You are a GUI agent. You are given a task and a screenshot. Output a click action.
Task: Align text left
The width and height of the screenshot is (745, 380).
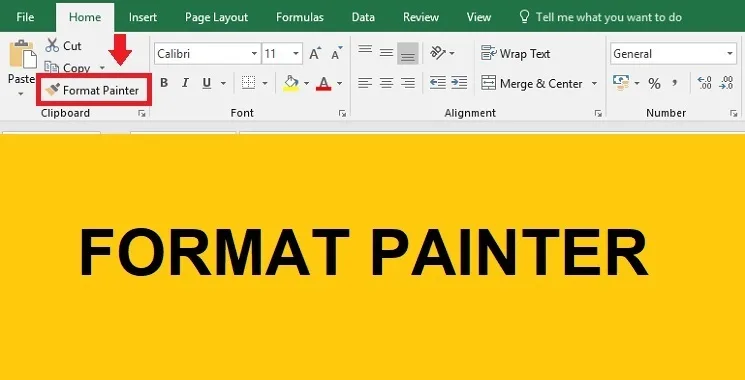click(x=365, y=84)
